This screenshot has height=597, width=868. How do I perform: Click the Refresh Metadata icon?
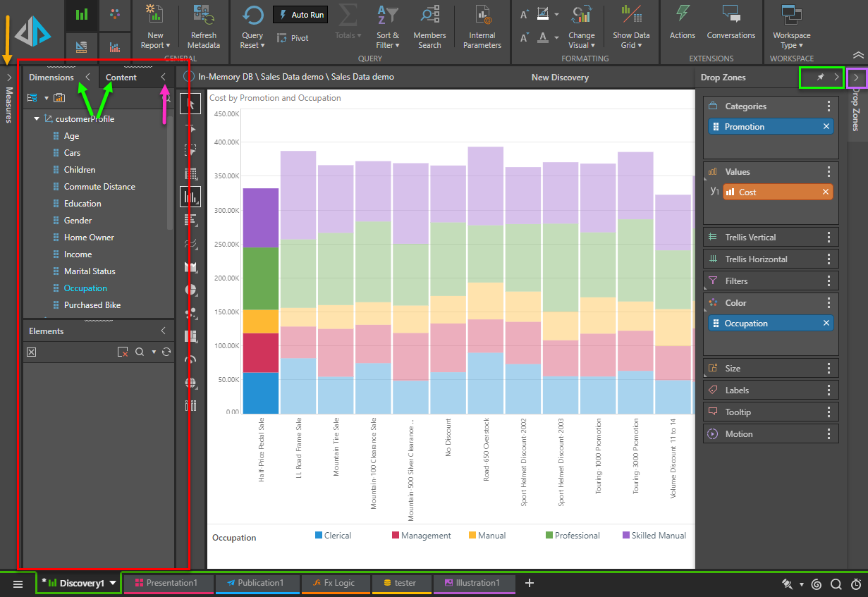click(x=204, y=15)
